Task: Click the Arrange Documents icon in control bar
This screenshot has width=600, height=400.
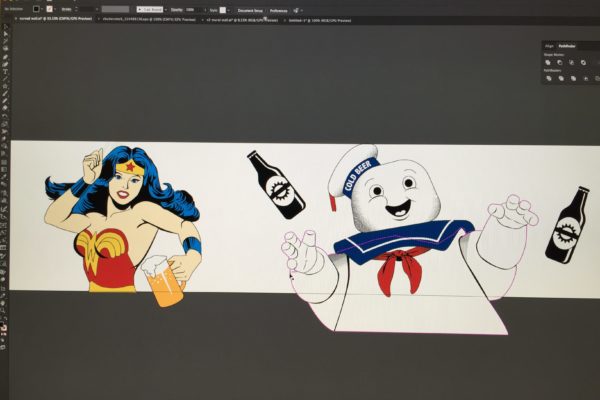Action: click(x=296, y=10)
